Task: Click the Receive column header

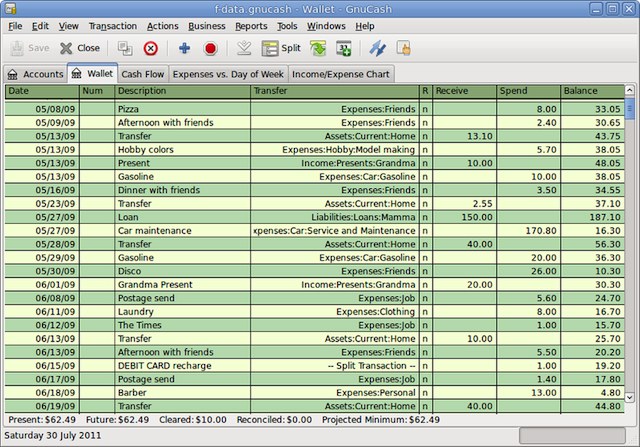Action: click(x=464, y=91)
